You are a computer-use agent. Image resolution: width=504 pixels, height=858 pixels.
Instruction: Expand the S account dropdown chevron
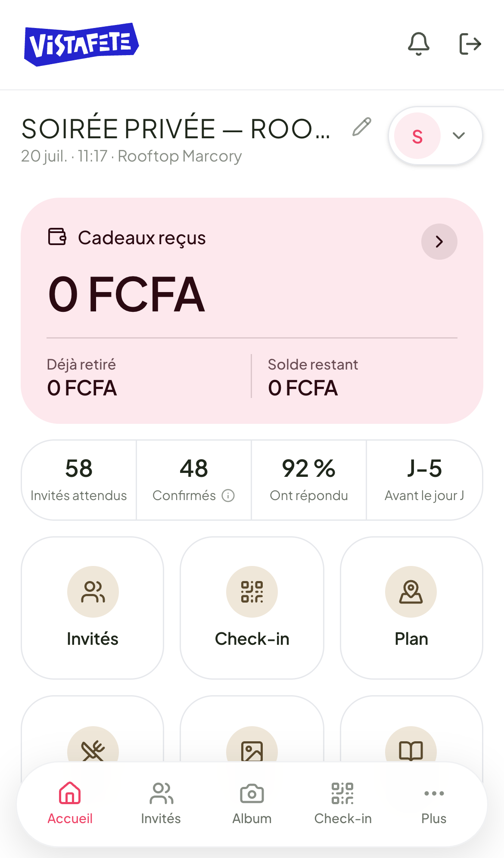pos(459,136)
